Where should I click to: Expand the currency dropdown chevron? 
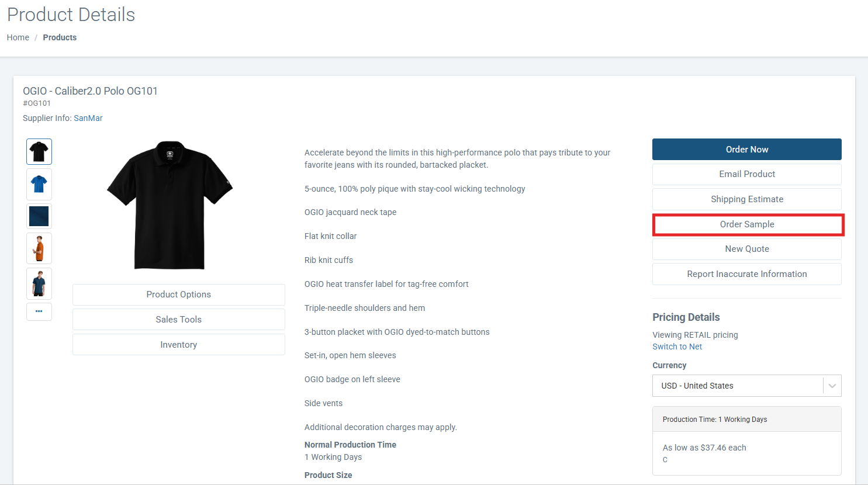[x=832, y=386]
